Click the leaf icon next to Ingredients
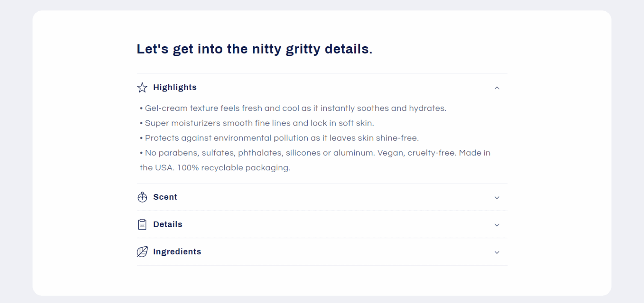This screenshot has height=303, width=644. (142, 252)
